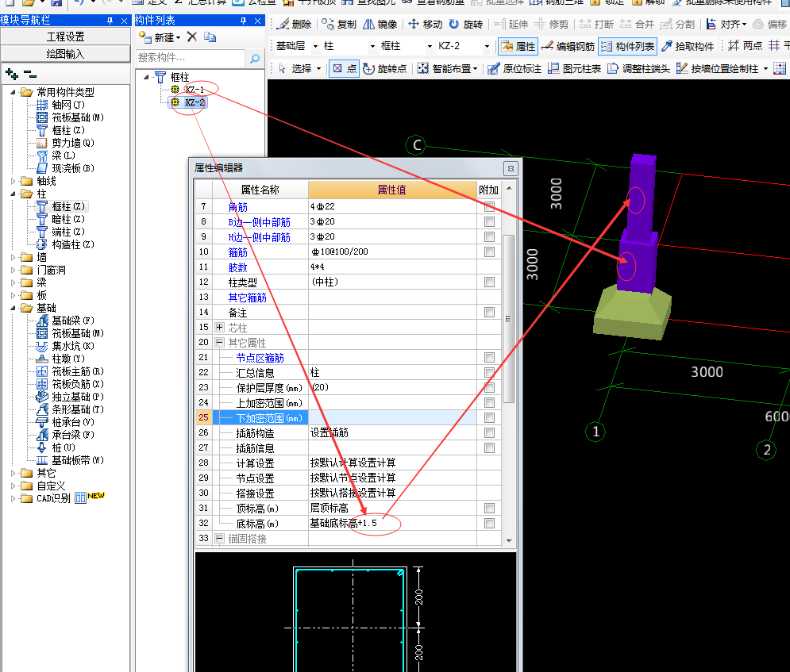Toggle the 构件列表 component list button
The width and height of the screenshot is (790, 672).
coord(628,46)
